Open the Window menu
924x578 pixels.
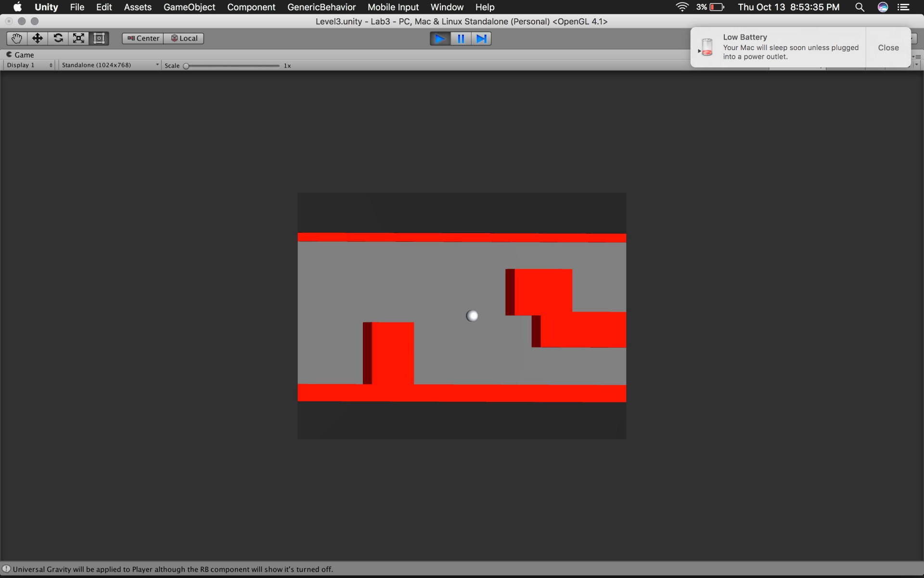pos(447,7)
